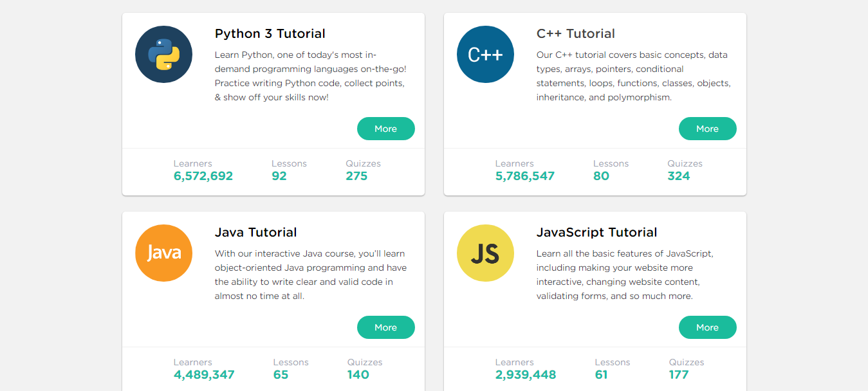This screenshot has width=868, height=391.
Task: Click More under the Java course description
Action: coord(385,327)
